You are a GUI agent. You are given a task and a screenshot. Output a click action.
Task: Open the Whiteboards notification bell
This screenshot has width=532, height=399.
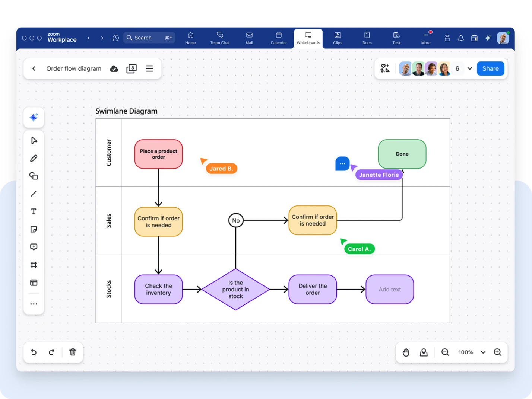click(x=460, y=38)
